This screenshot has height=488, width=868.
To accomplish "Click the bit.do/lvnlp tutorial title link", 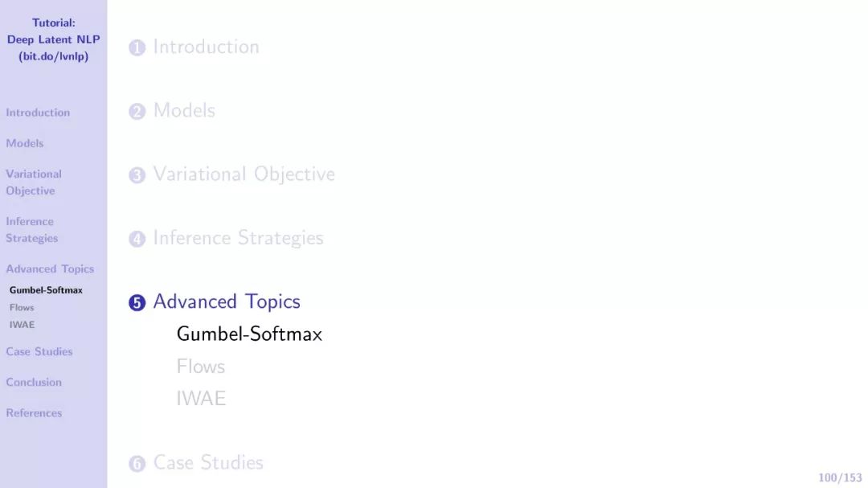I will pyautogui.click(x=53, y=56).
